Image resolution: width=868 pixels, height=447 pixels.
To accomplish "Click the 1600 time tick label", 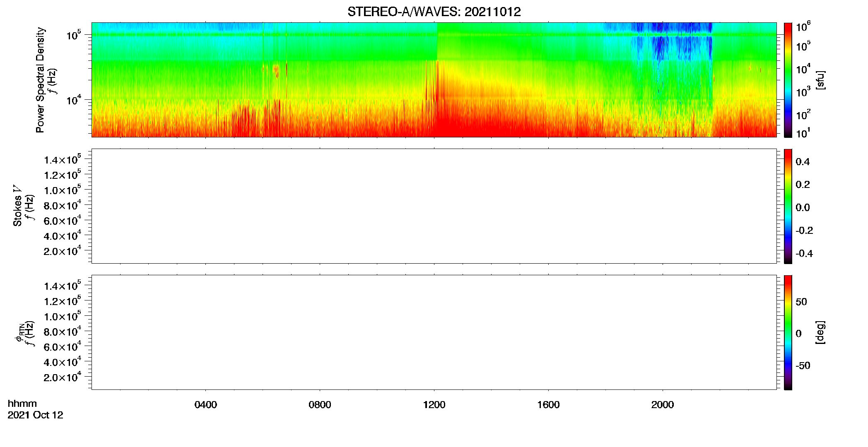I will tap(548, 405).
